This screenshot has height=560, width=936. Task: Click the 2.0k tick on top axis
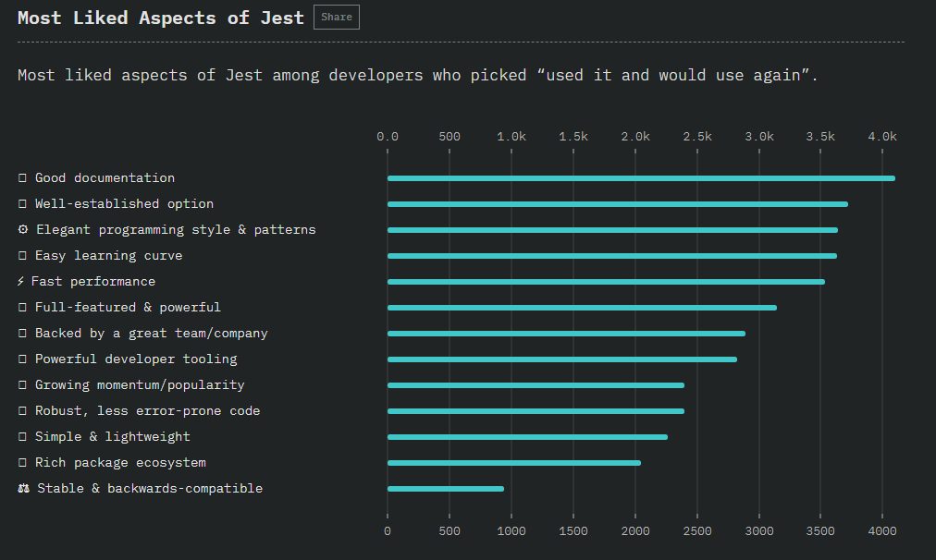point(635,137)
